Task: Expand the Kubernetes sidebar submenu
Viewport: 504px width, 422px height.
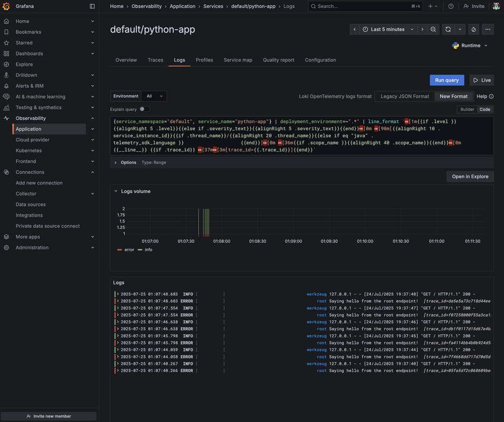Action: coord(92,151)
